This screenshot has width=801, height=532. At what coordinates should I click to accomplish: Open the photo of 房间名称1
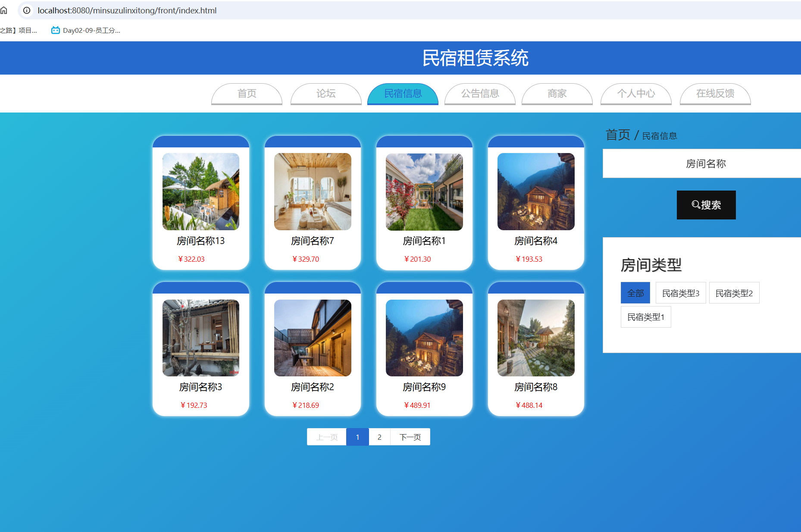[424, 191]
